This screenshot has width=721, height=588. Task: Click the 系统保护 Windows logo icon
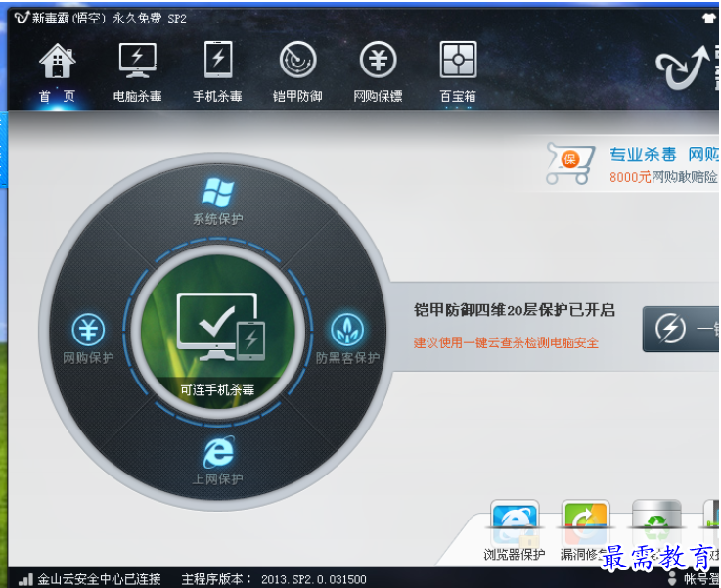click(x=218, y=192)
